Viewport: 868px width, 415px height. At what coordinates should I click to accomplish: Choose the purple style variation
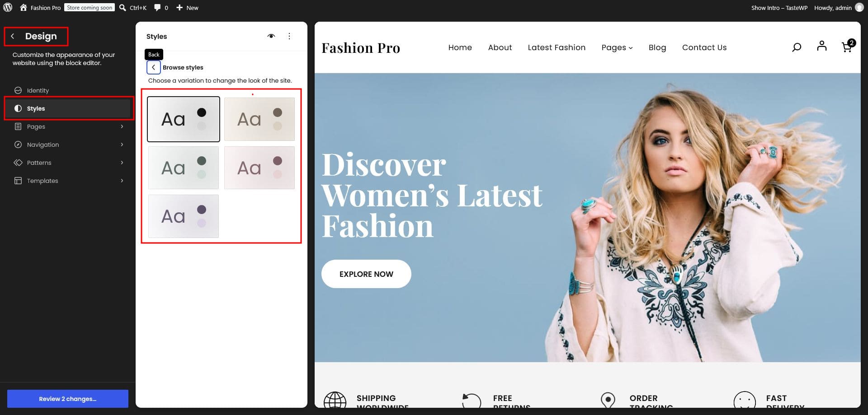pyautogui.click(x=184, y=216)
